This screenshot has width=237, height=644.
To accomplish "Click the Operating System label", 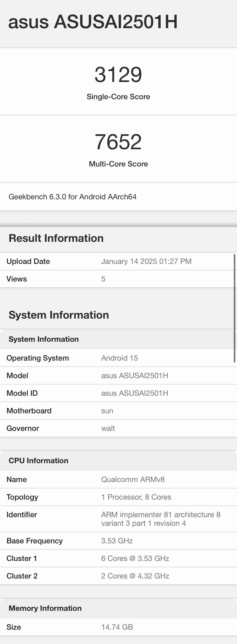I will click(38, 358).
